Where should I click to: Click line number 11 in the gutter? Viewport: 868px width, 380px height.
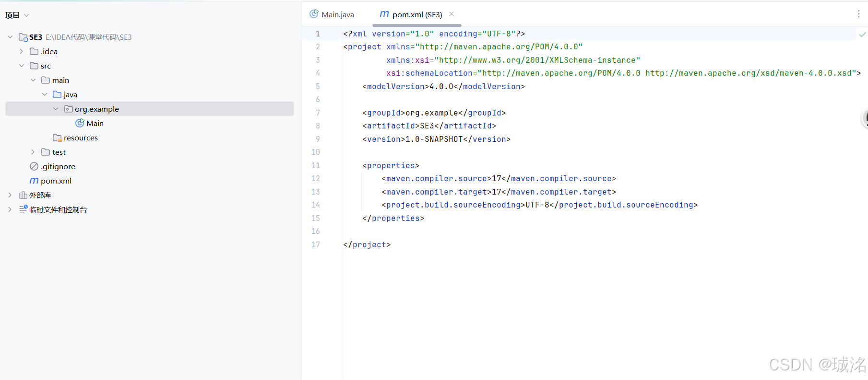tap(315, 165)
